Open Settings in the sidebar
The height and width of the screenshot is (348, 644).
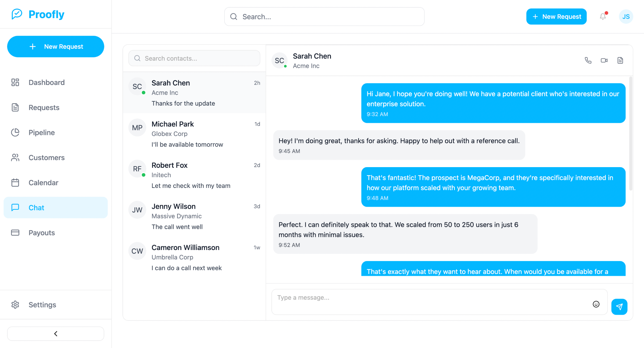(42, 305)
